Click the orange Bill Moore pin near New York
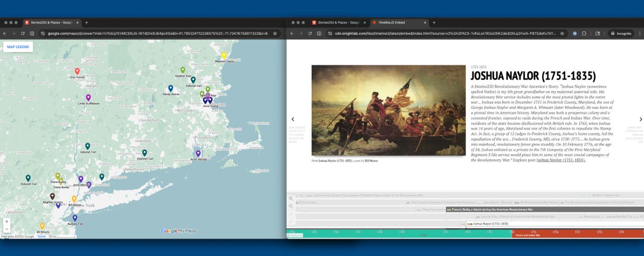 point(74,199)
